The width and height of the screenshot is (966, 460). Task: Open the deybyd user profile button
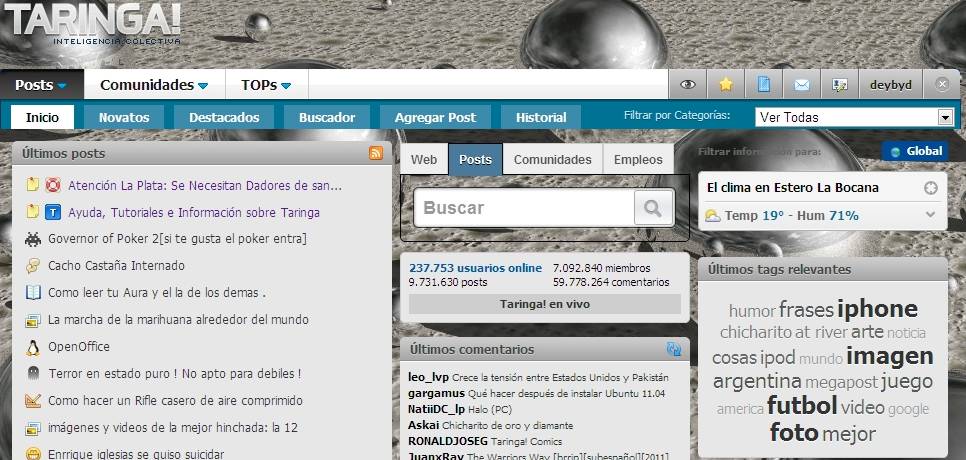891,85
